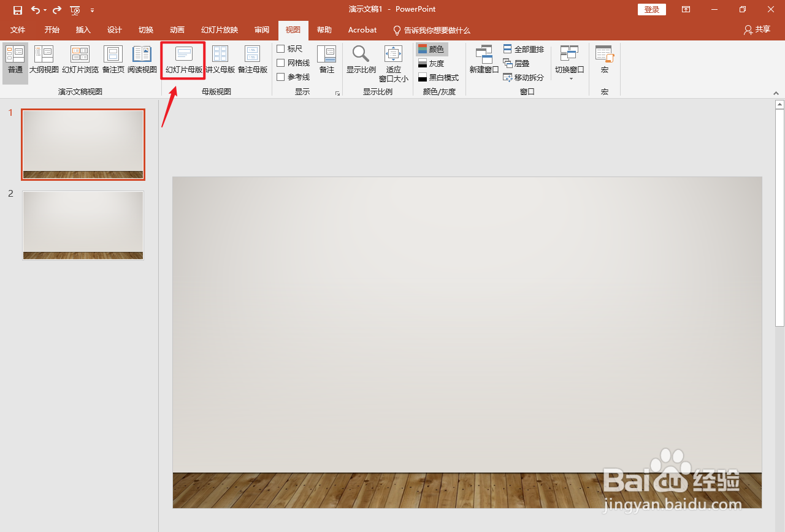Switch to the 幻灯片放映 tab
Screen dimensions: 785x532
[x=220, y=30]
